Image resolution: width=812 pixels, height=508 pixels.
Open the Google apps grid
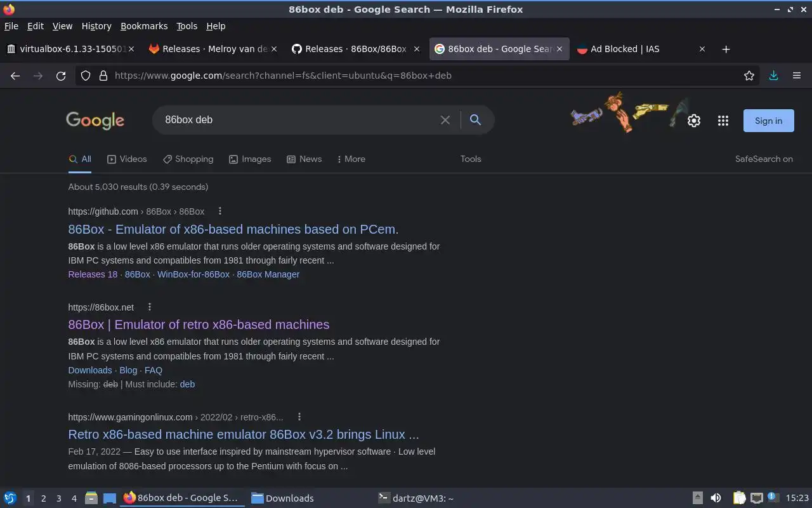coord(723,121)
